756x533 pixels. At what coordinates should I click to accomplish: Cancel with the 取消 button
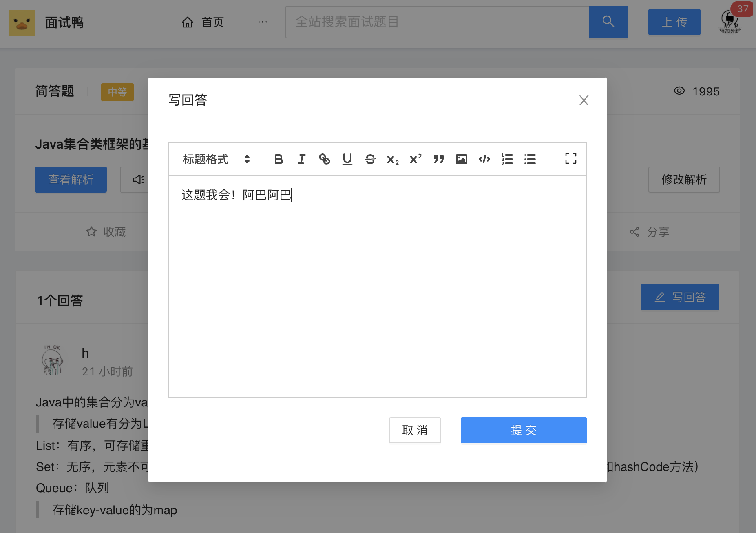click(415, 430)
